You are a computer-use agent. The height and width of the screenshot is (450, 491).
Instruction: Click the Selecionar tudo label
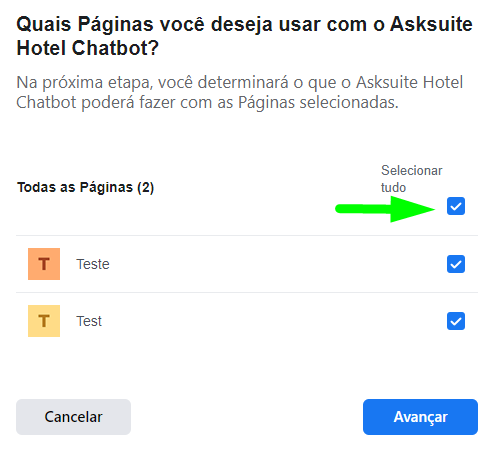pos(412,179)
